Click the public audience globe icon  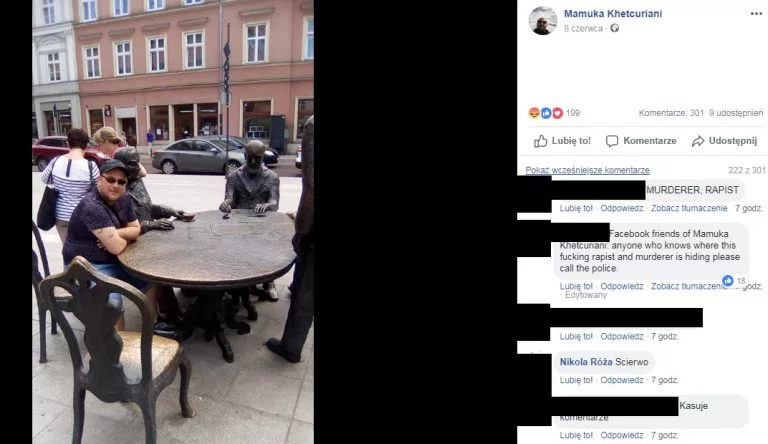click(615, 28)
